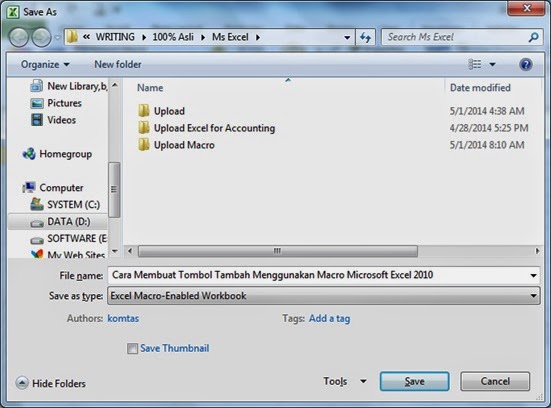The width and height of the screenshot is (551, 408).
Task: Click Add a tag
Action: pos(329,318)
